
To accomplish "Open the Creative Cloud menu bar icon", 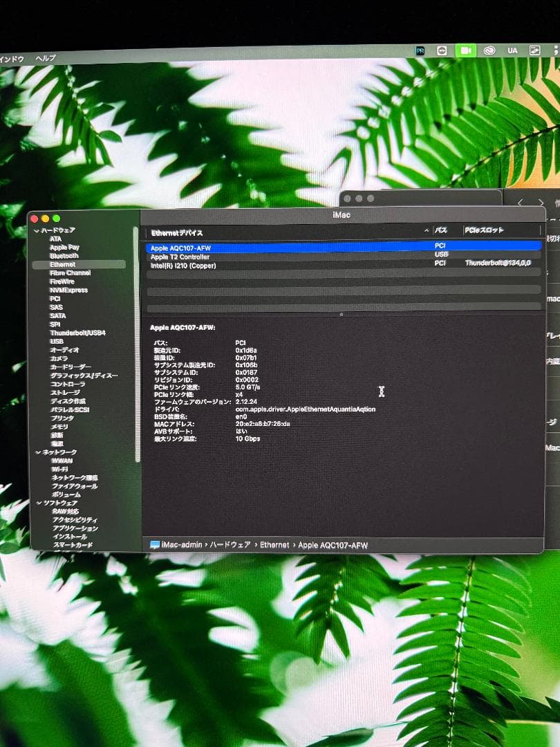I will (489, 50).
